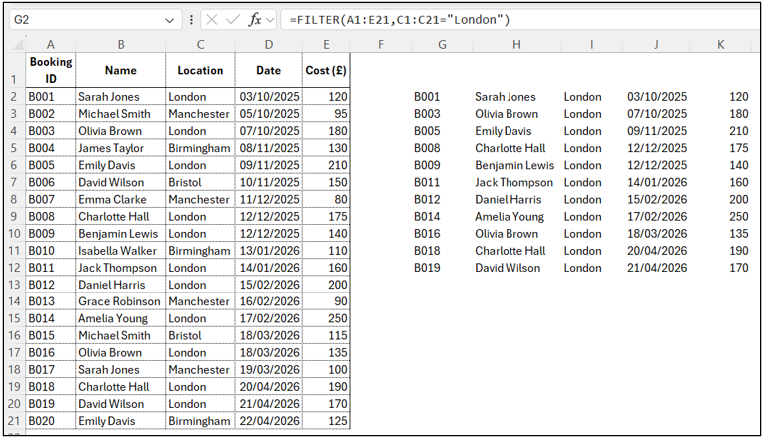Select cell G2 containing B001
The image size is (768, 439).
(x=442, y=97)
